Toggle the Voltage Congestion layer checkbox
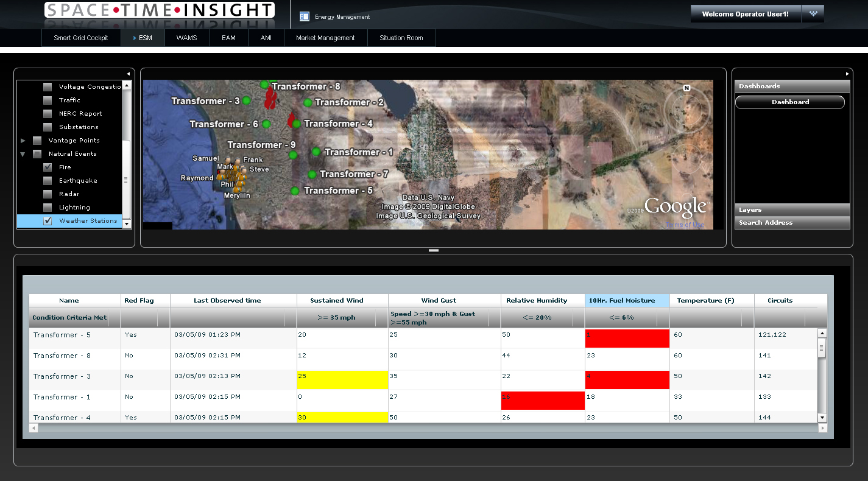The image size is (868, 481). 48,87
